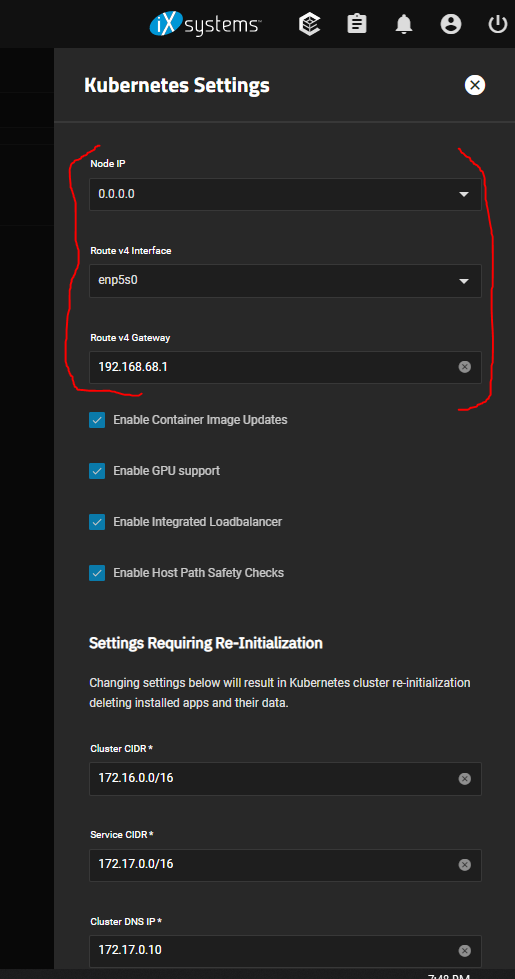Open the TrueCommand status icon
Viewport: 515px width, 979px height.
tap(310, 24)
